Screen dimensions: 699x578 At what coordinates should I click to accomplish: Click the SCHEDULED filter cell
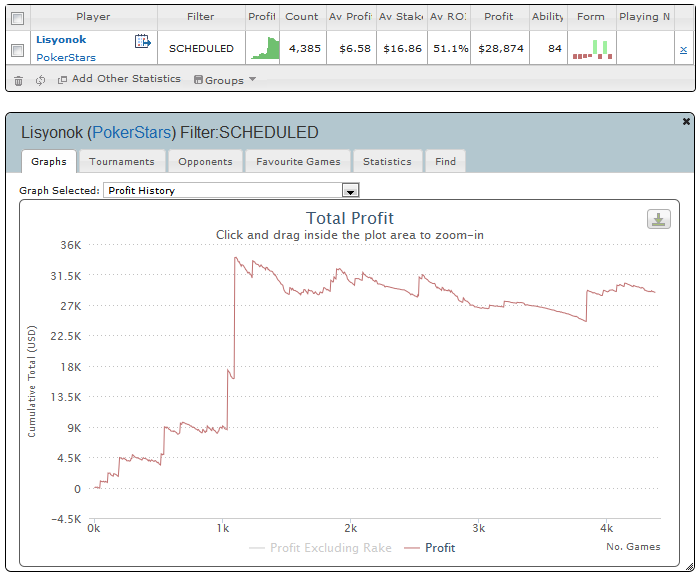pyautogui.click(x=201, y=49)
